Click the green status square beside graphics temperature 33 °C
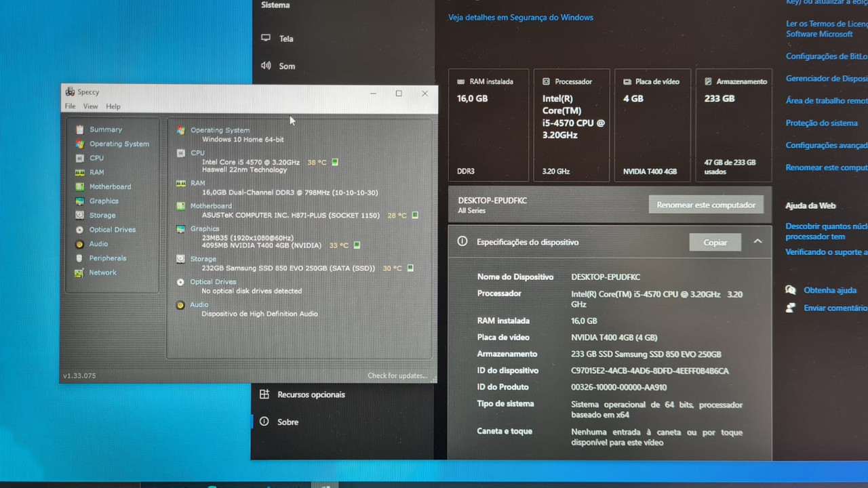This screenshot has height=488, width=868. coord(357,245)
